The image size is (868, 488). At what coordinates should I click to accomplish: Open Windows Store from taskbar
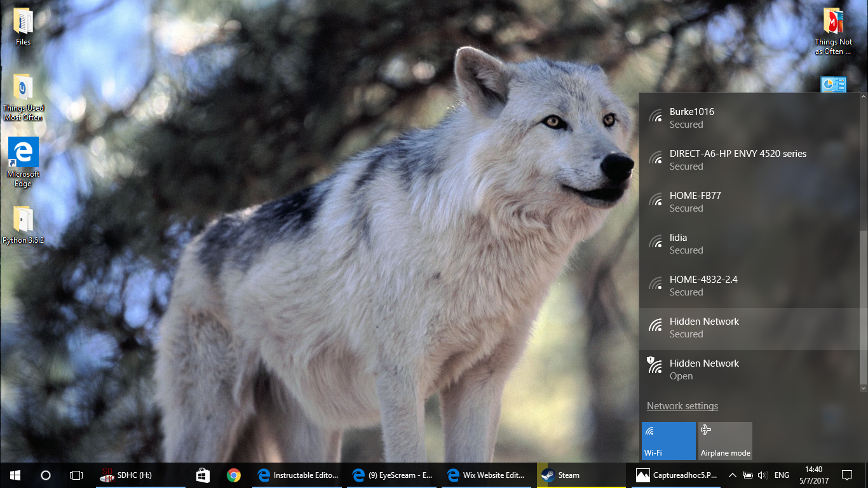tap(203, 475)
